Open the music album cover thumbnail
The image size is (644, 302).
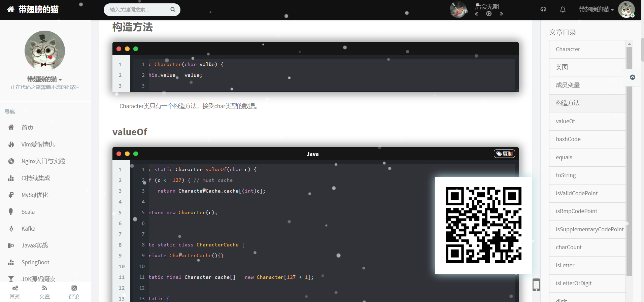tap(458, 9)
